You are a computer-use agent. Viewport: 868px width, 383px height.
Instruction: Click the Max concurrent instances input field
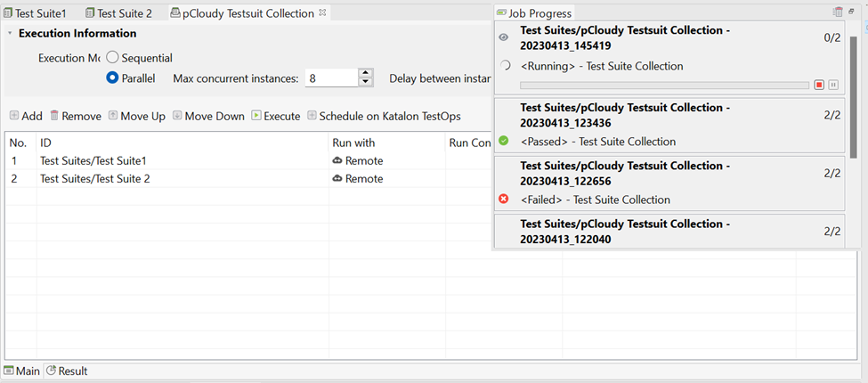point(329,78)
